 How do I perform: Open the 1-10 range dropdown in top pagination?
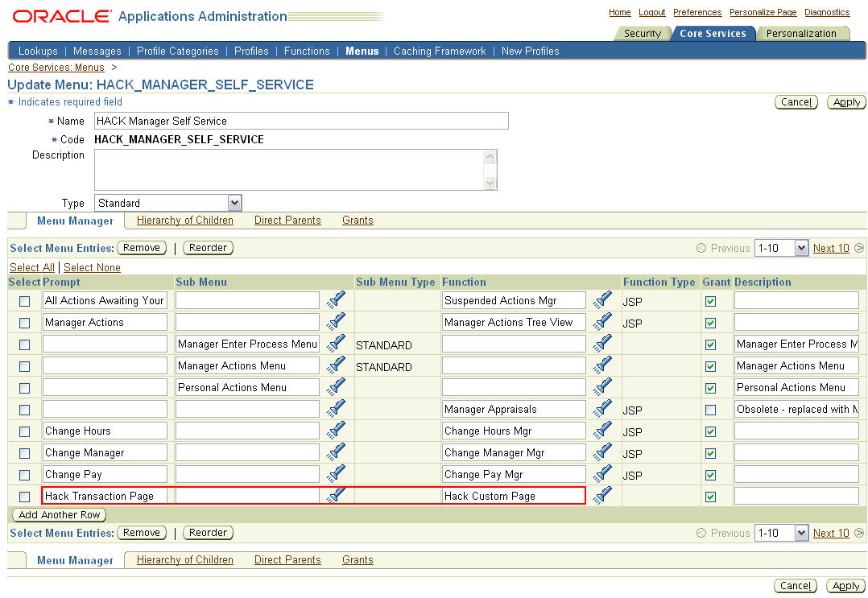780,248
